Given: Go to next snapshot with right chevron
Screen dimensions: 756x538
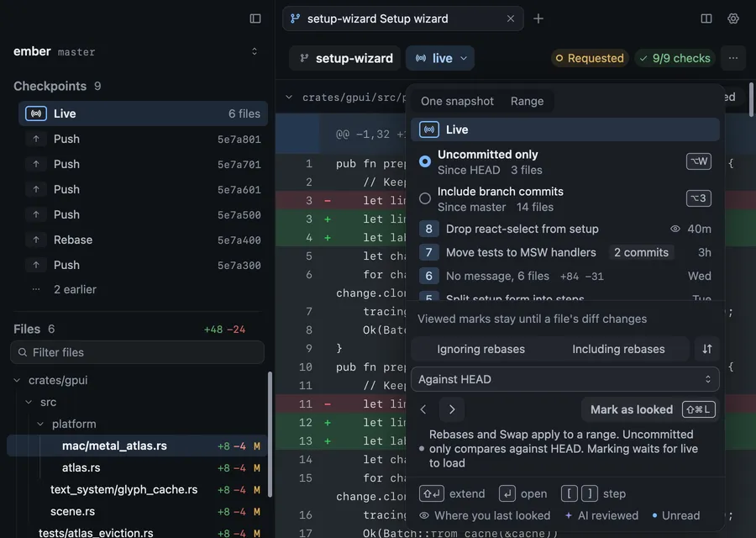Looking at the screenshot, I should [x=452, y=409].
